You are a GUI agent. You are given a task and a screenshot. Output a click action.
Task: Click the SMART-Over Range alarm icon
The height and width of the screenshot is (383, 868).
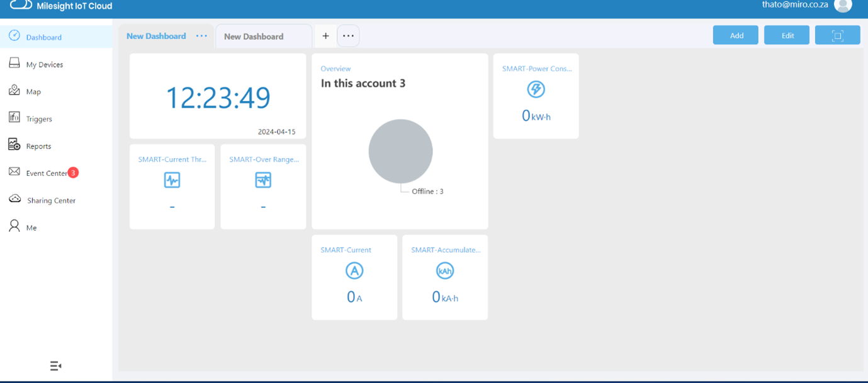click(263, 180)
